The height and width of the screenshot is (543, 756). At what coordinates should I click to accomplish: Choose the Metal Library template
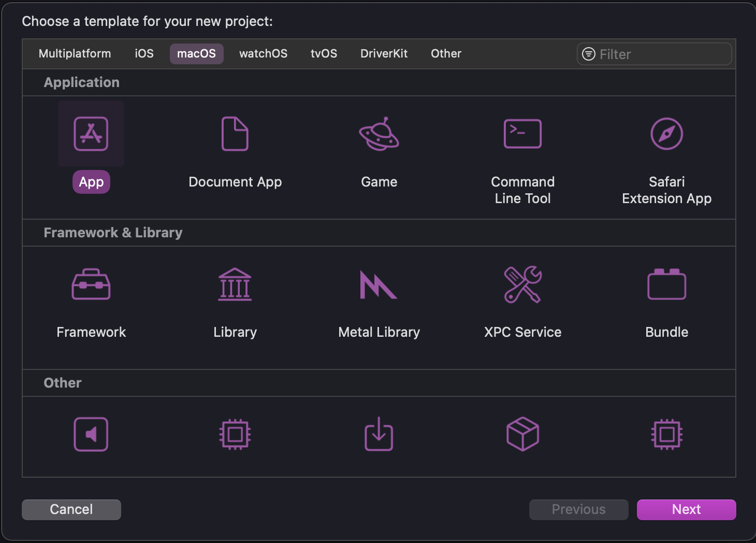point(379,284)
